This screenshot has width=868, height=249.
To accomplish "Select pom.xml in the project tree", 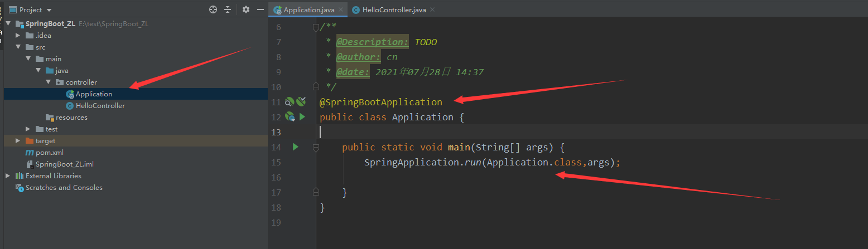I will (x=136, y=153).
